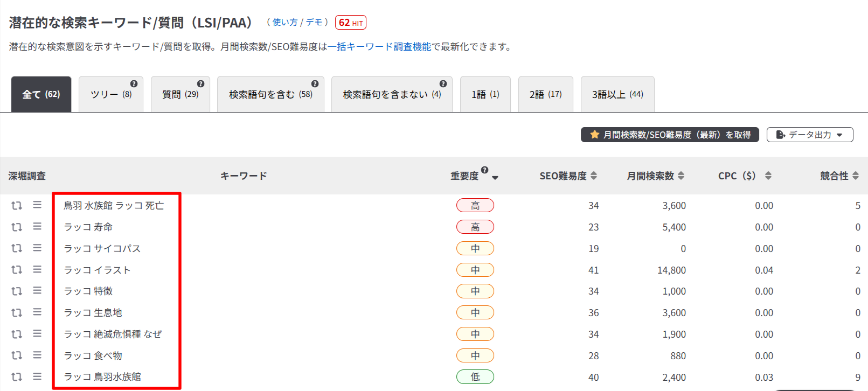The width and height of the screenshot is (868, 391).
Task: Select the 3語以上 (44) tab
Action: [x=617, y=95]
